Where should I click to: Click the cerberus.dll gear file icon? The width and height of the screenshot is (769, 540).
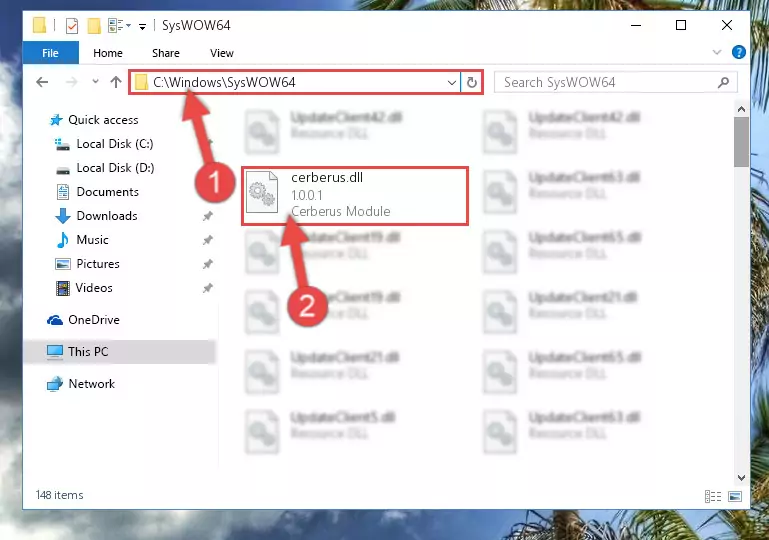[262, 192]
